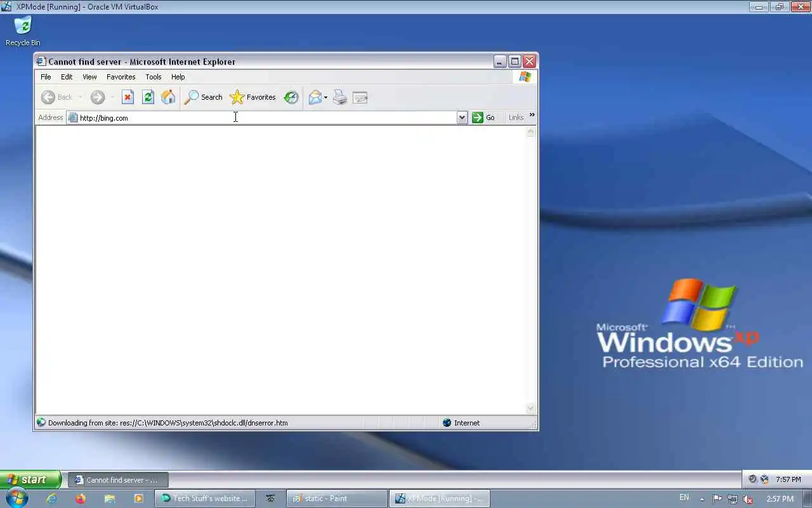This screenshot has width=812, height=508.
Task: Click the scroll up arrow in Internet Explorer
Action: pos(531,132)
